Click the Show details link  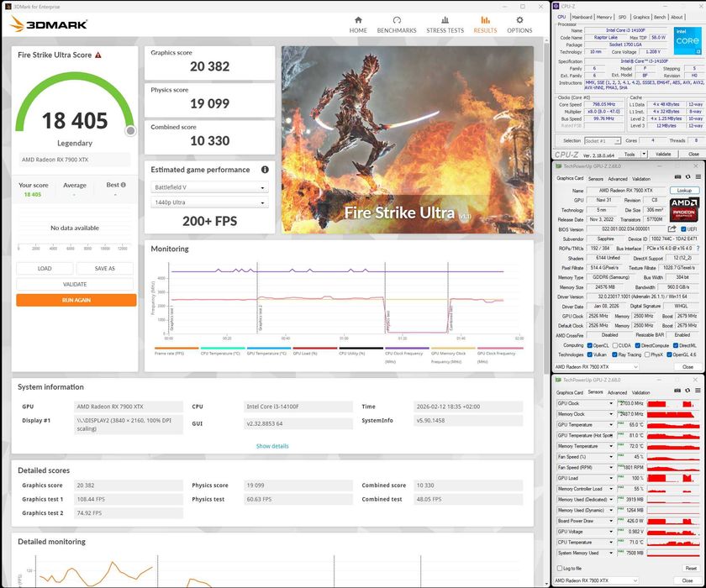(x=271, y=446)
